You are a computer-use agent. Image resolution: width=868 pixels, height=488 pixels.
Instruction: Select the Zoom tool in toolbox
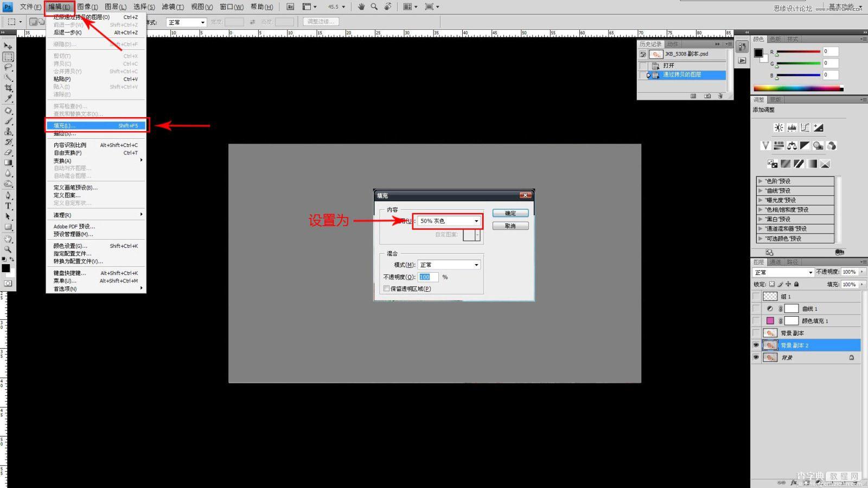(8, 249)
